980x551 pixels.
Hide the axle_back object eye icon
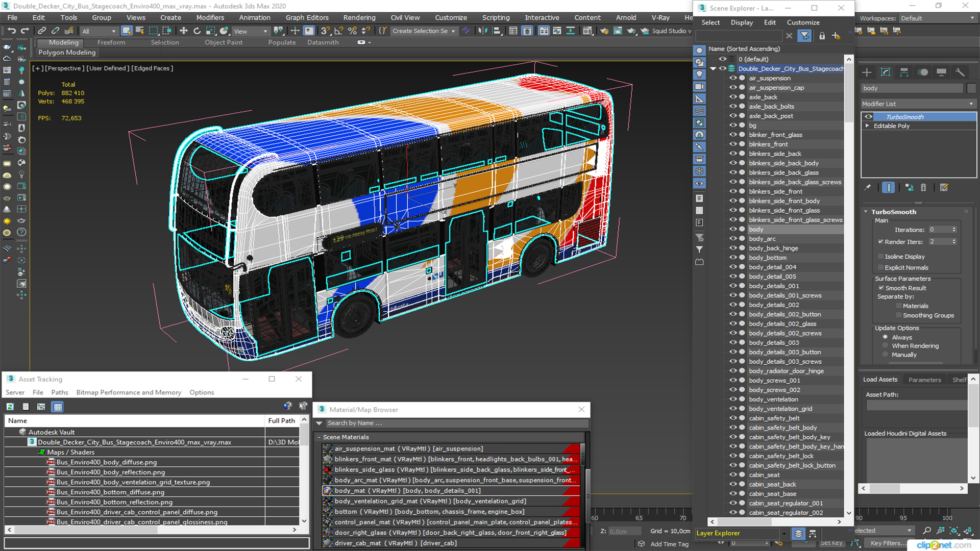click(733, 97)
